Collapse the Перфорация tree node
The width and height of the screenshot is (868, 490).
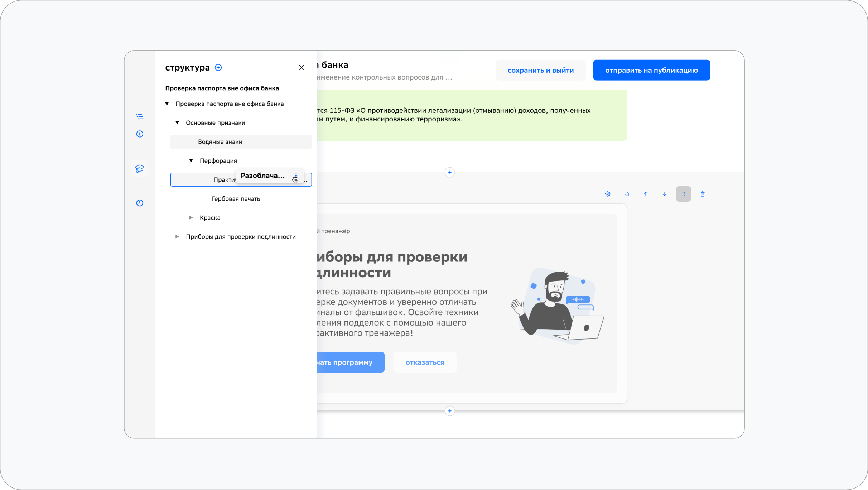click(x=191, y=161)
